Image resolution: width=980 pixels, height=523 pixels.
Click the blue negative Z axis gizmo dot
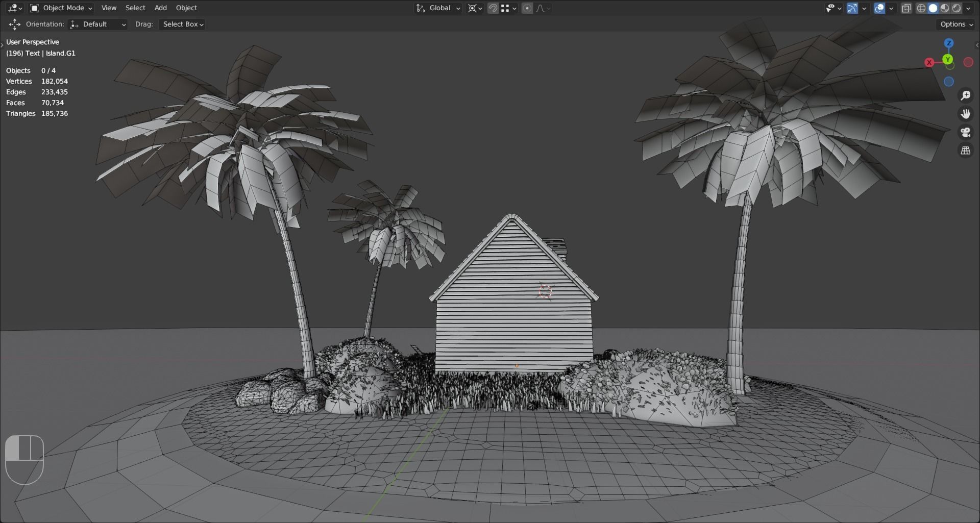[949, 81]
